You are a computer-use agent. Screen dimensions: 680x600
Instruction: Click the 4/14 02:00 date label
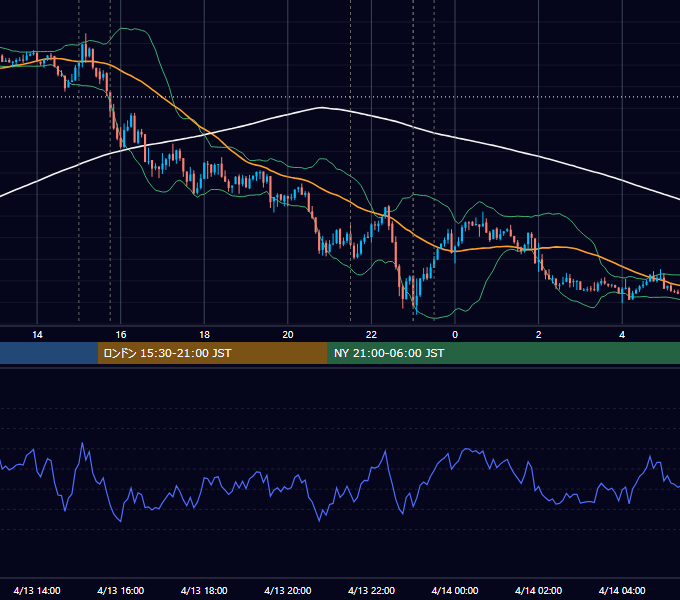538,590
